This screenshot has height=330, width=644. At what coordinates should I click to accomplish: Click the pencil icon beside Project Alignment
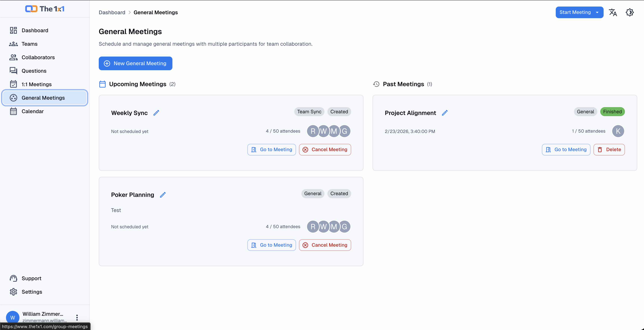click(x=445, y=113)
